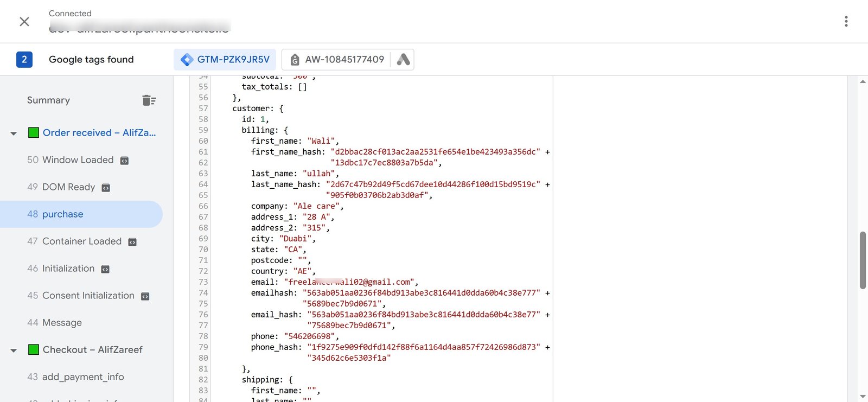Select event 43 add_payment_info
Image resolution: width=868 pixels, height=402 pixels.
click(75, 377)
